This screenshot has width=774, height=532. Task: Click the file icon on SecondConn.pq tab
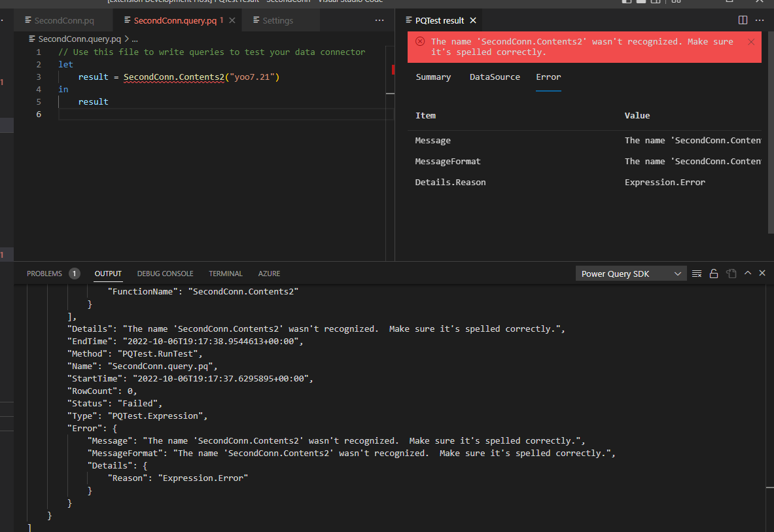point(28,20)
